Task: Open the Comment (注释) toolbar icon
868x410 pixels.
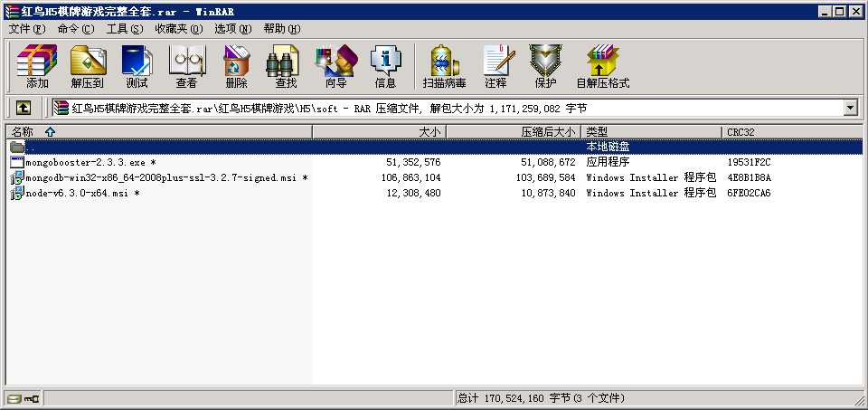Action: 495,66
